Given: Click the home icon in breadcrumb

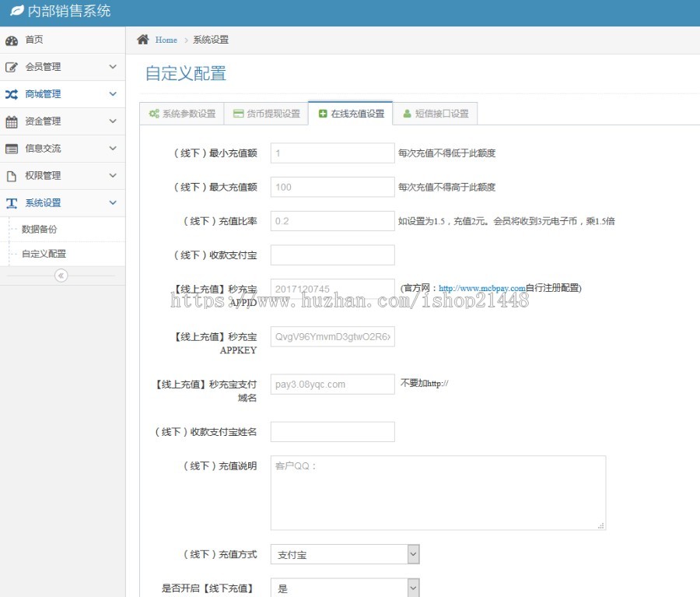Looking at the screenshot, I should [x=143, y=40].
